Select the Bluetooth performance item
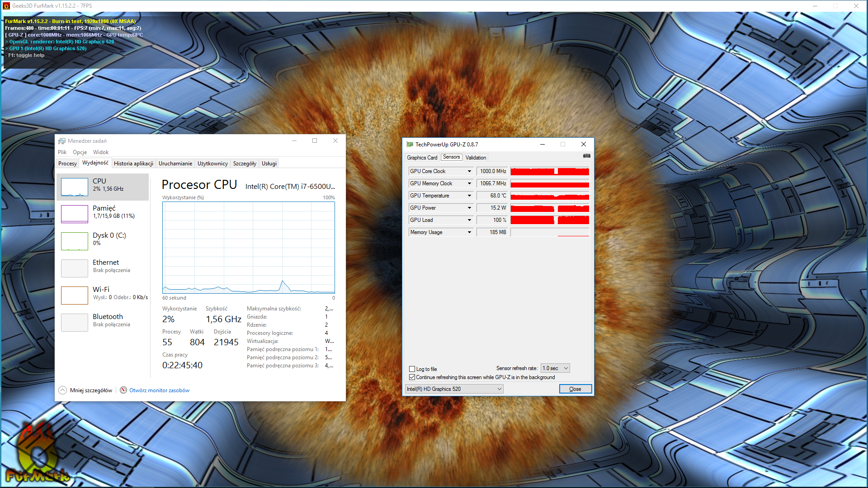This screenshot has width=868, height=488. (x=103, y=323)
